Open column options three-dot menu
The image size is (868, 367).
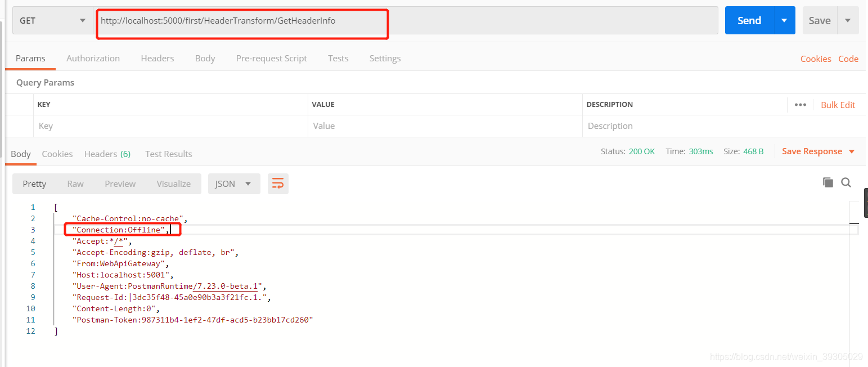coord(800,105)
